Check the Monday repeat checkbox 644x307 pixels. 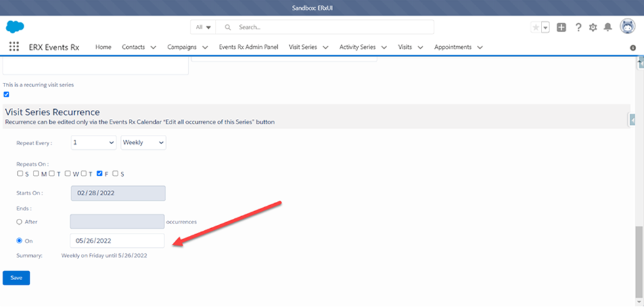coord(36,174)
